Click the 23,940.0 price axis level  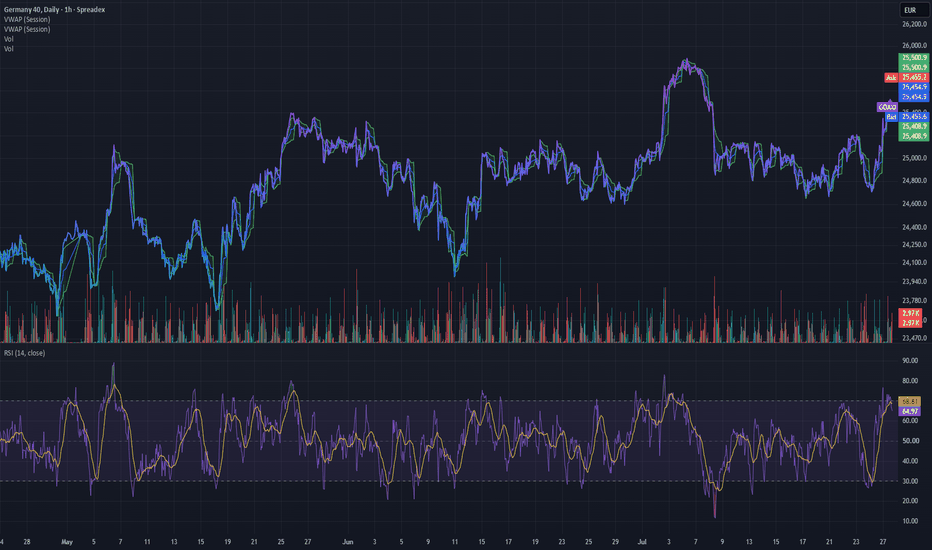[x=914, y=281]
